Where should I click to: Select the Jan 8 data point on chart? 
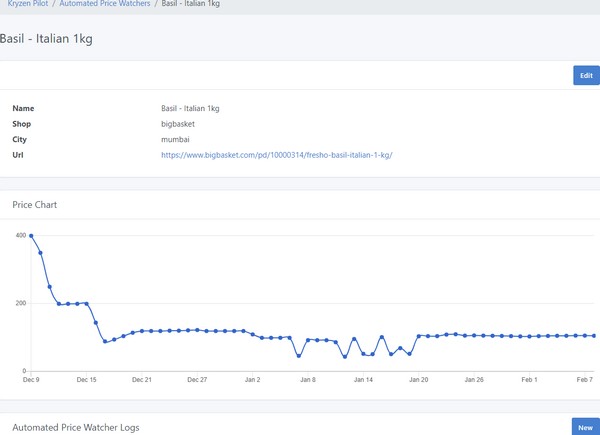click(x=308, y=340)
